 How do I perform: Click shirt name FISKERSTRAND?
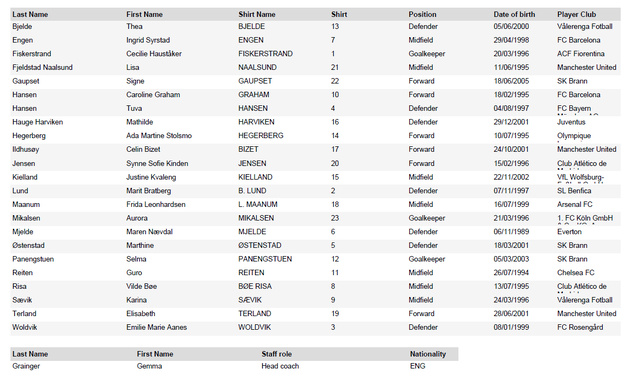pyautogui.click(x=265, y=54)
